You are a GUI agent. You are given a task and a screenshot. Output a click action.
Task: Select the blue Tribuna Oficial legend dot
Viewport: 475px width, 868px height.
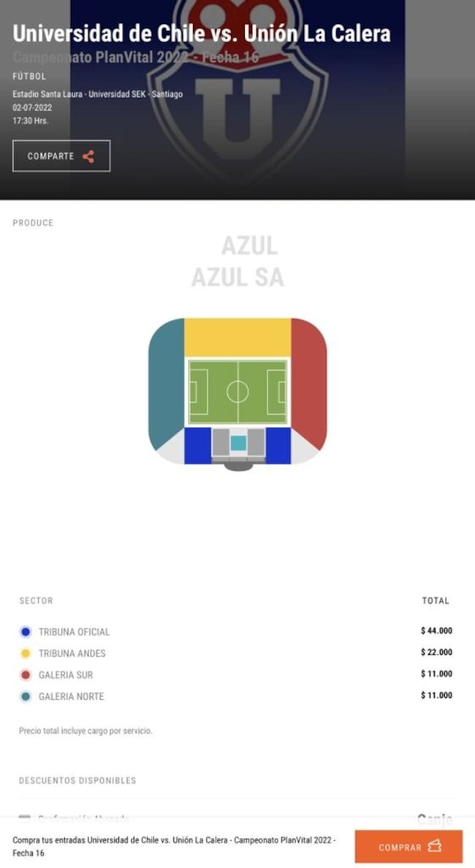[26, 631]
